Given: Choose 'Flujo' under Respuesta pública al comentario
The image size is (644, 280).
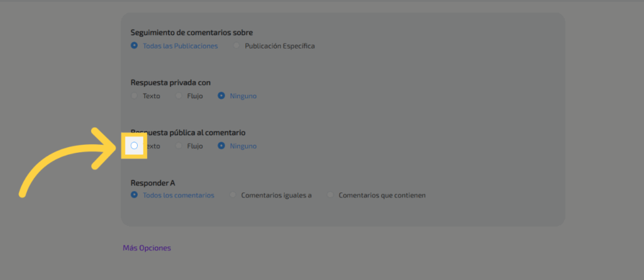Looking at the screenshot, I should pos(179,146).
